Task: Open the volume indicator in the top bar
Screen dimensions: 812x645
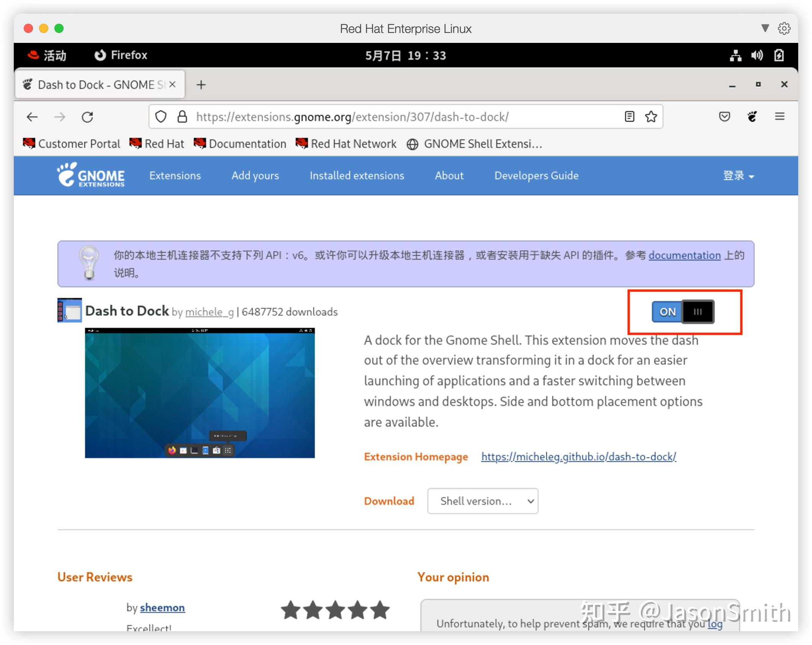Action: coord(757,55)
